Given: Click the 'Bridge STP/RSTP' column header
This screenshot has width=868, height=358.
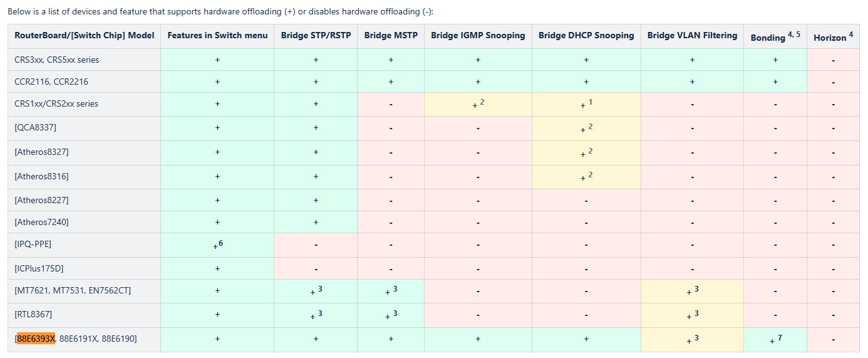Looking at the screenshot, I should (x=316, y=36).
